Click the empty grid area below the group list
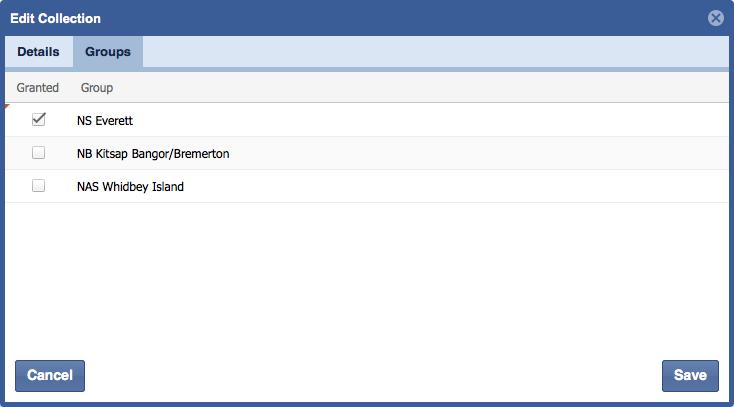734x407 pixels. pyautogui.click(x=366, y=275)
